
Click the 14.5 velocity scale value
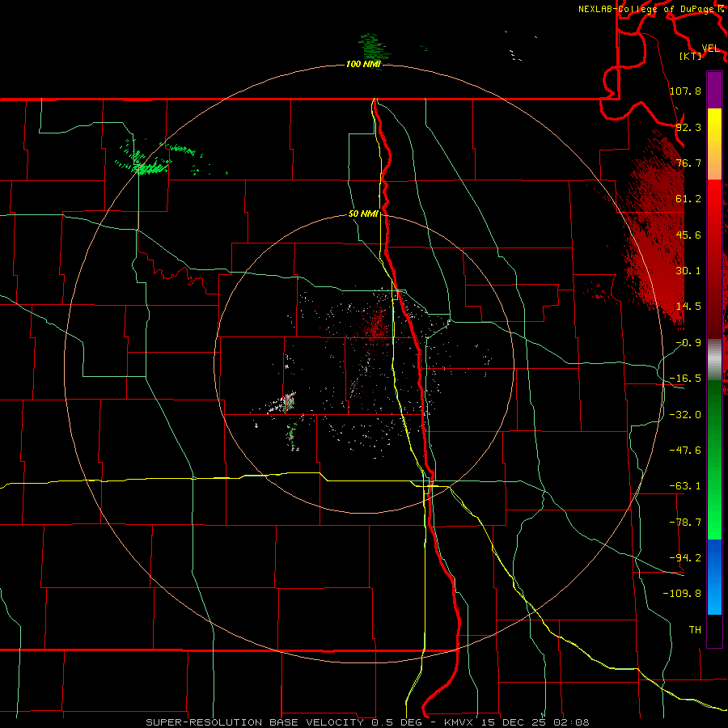point(688,307)
